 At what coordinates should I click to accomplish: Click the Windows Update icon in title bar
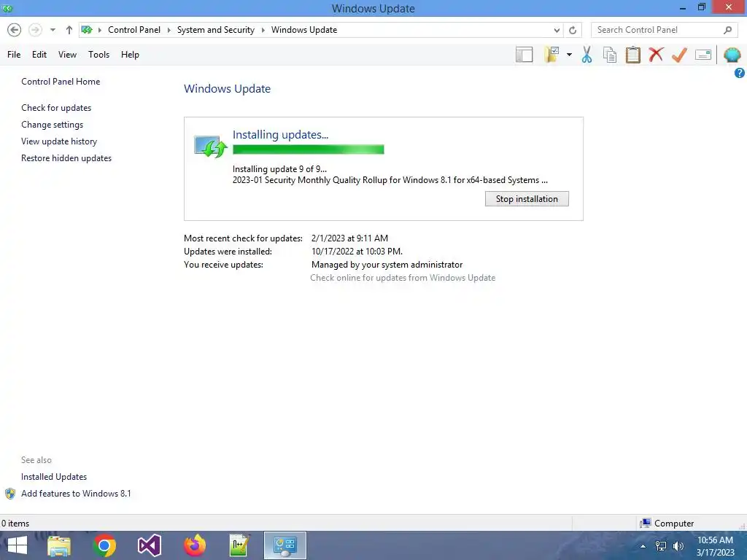[x=7, y=8]
